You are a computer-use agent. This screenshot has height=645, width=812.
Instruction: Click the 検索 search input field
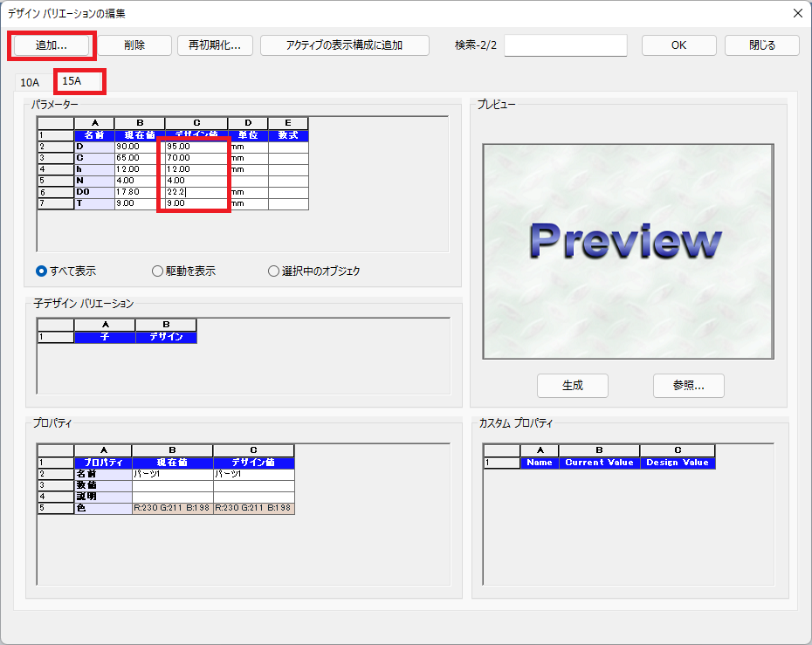(x=565, y=45)
